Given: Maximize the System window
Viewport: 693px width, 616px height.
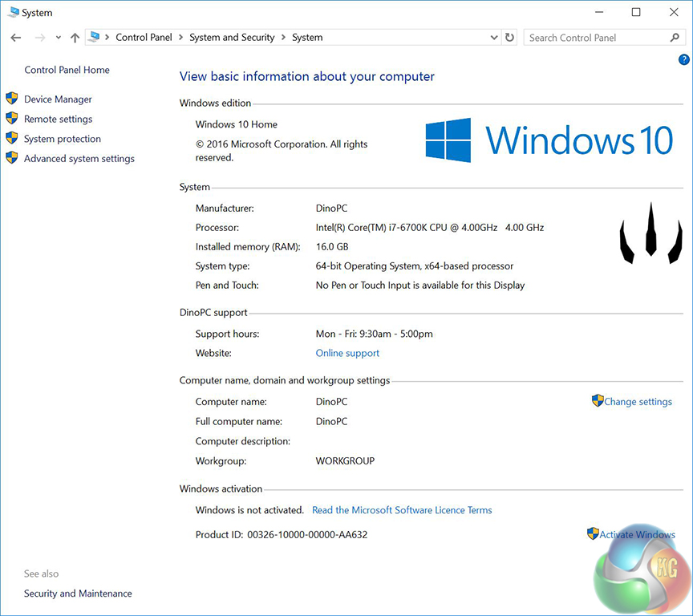Looking at the screenshot, I should (636, 12).
